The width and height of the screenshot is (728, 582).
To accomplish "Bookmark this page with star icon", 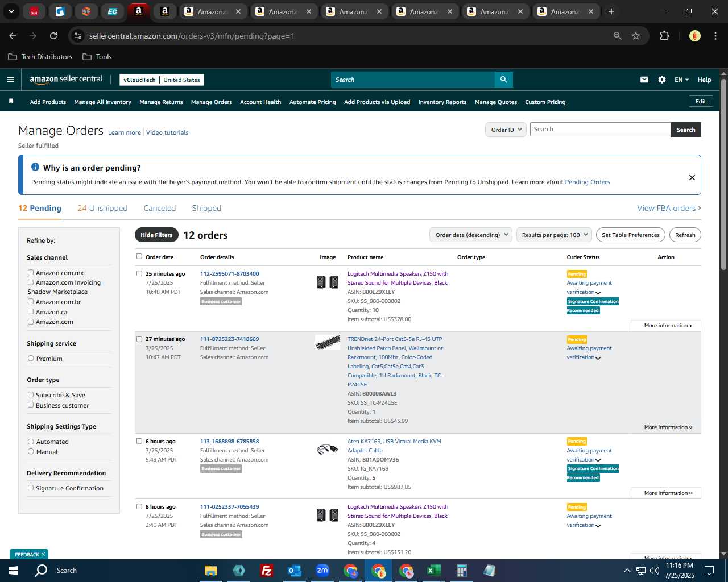I will click(x=636, y=36).
